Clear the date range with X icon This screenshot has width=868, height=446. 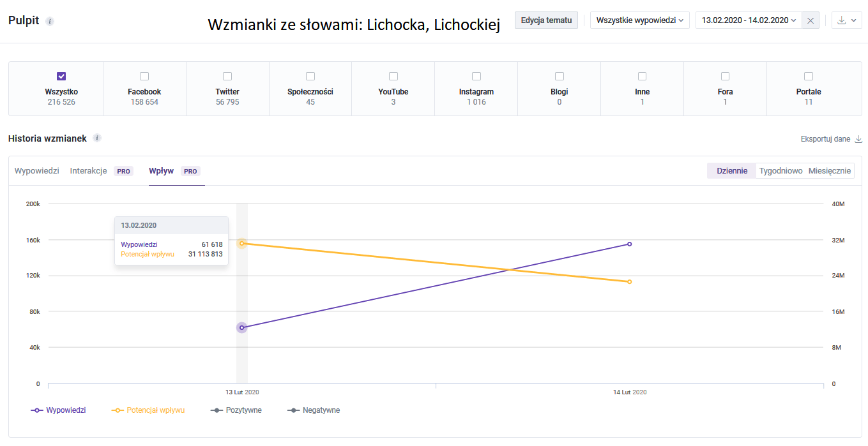click(x=811, y=20)
